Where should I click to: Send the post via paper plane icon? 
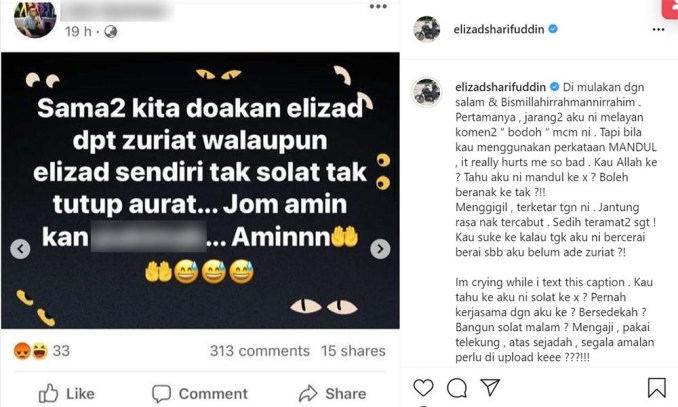point(490,387)
